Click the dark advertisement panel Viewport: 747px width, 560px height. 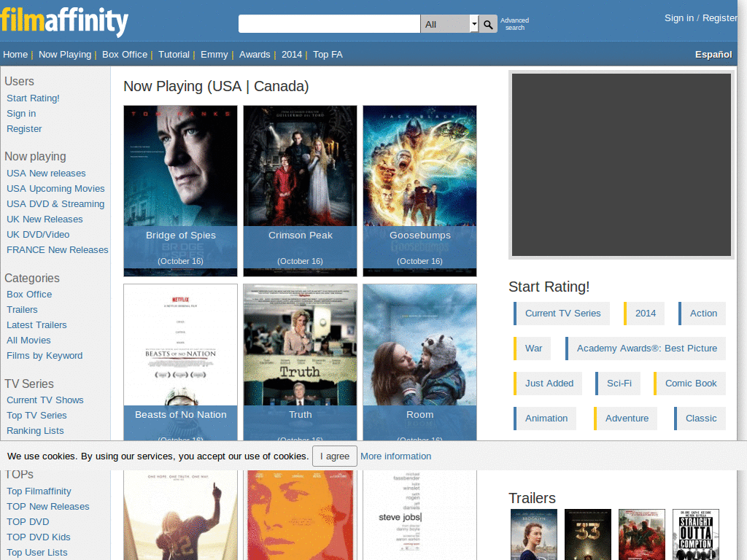pos(622,165)
